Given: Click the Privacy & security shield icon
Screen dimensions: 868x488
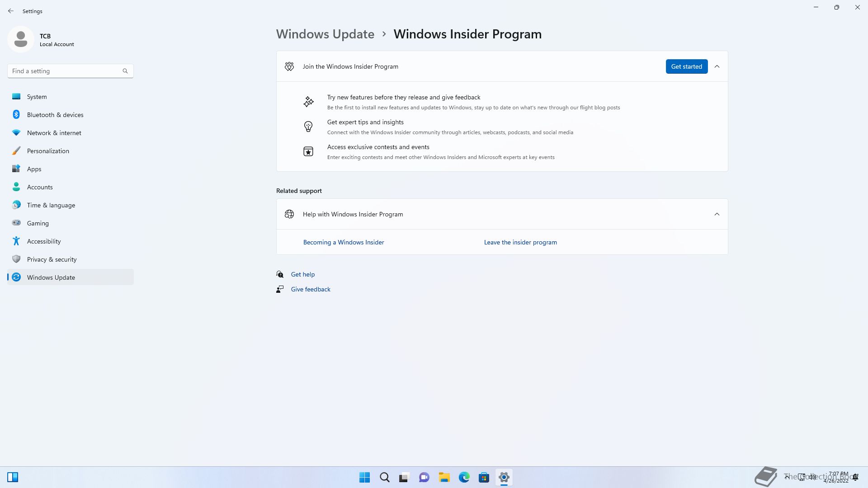Looking at the screenshot, I should (x=16, y=259).
